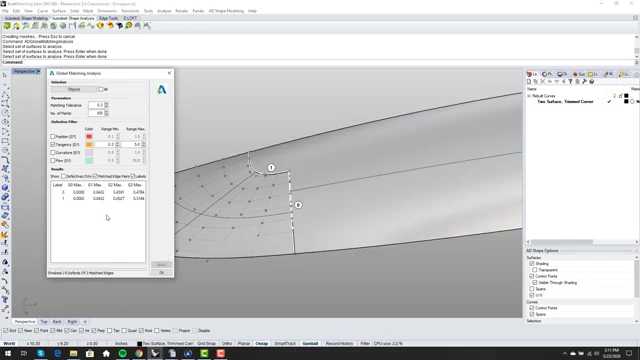Click the delete layer X icon
The width and height of the screenshot is (640, 360).
pyautogui.click(x=543, y=82)
